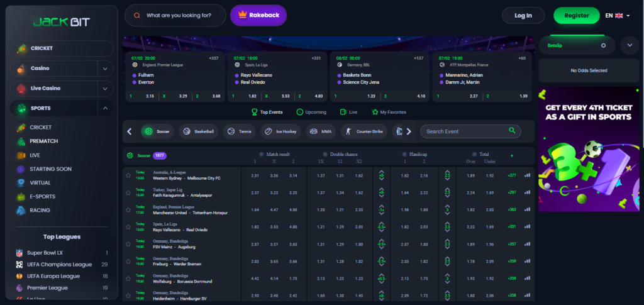The width and height of the screenshot is (644, 305).
Task: Switch to the Upcoming tab
Action: [311, 112]
